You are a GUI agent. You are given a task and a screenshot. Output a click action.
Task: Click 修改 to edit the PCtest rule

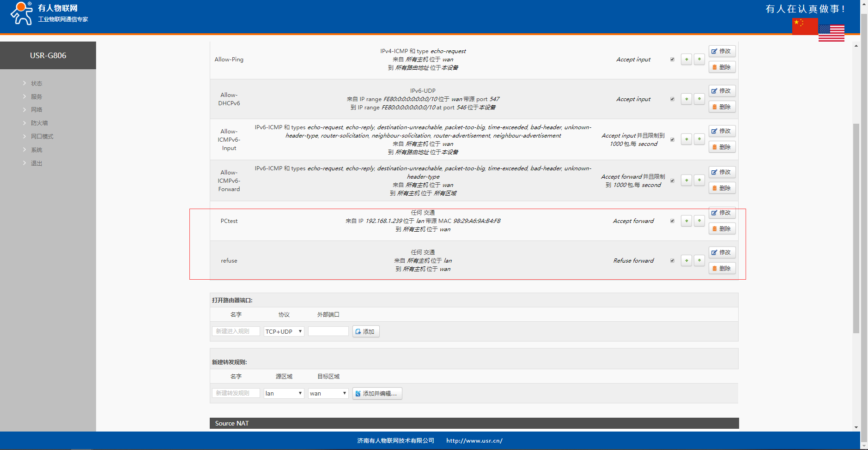click(x=722, y=213)
